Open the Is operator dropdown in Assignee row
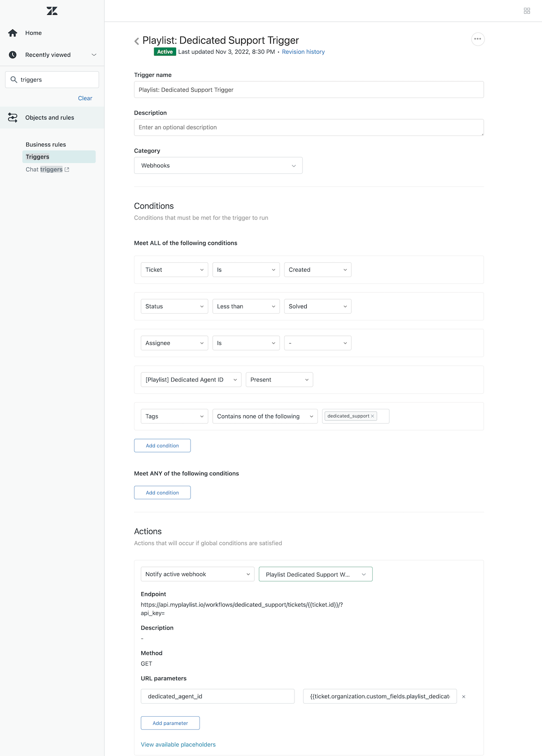Viewport: 542px width, 756px height. click(x=246, y=343)
